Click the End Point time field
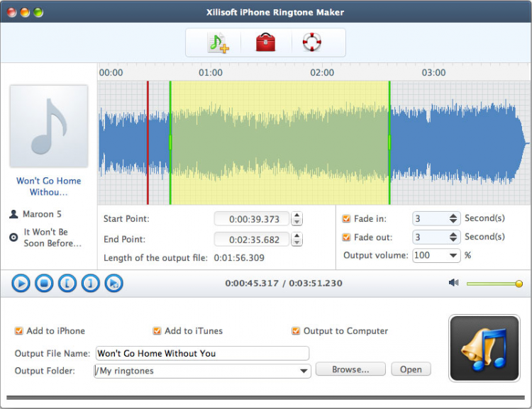Image resolution: width=532 pixels, height=409 pixels. [x=252, y=239]
